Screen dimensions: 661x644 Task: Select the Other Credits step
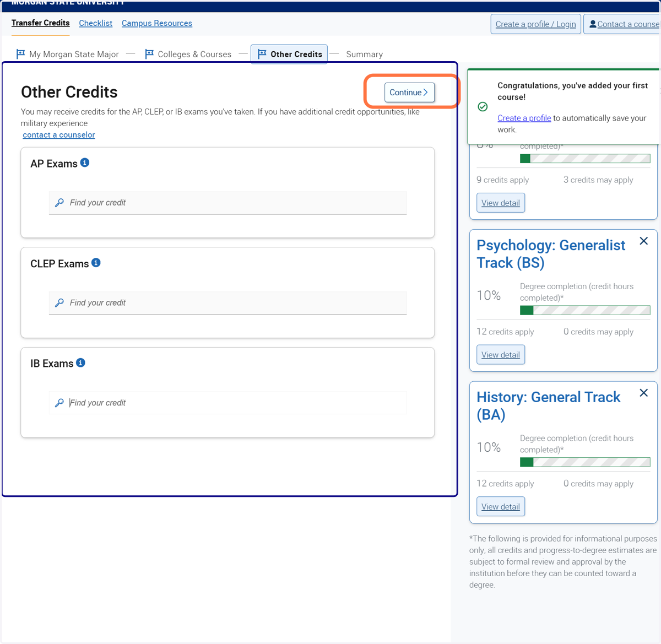click(x=289, y=54)
